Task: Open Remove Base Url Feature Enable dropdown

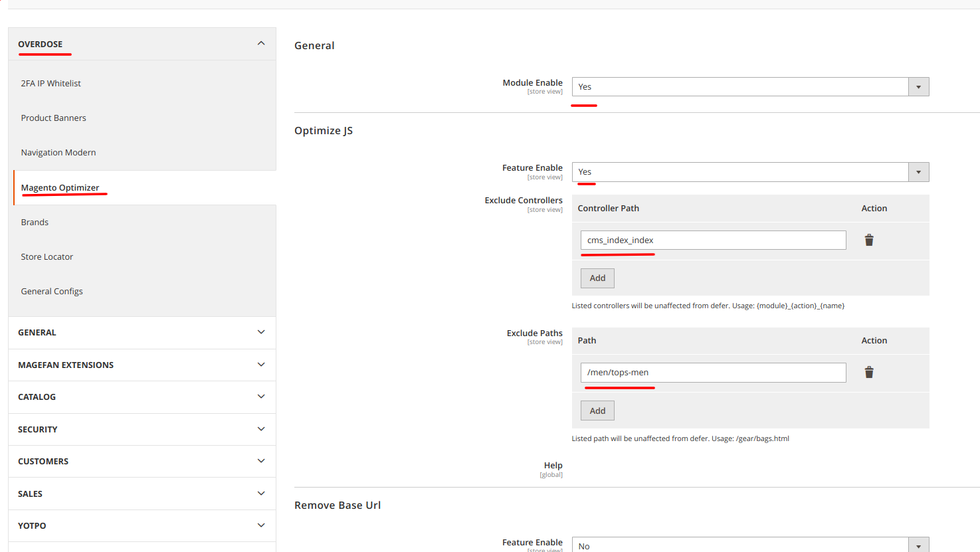Action: pyautogui.click(x=749, y=545)
